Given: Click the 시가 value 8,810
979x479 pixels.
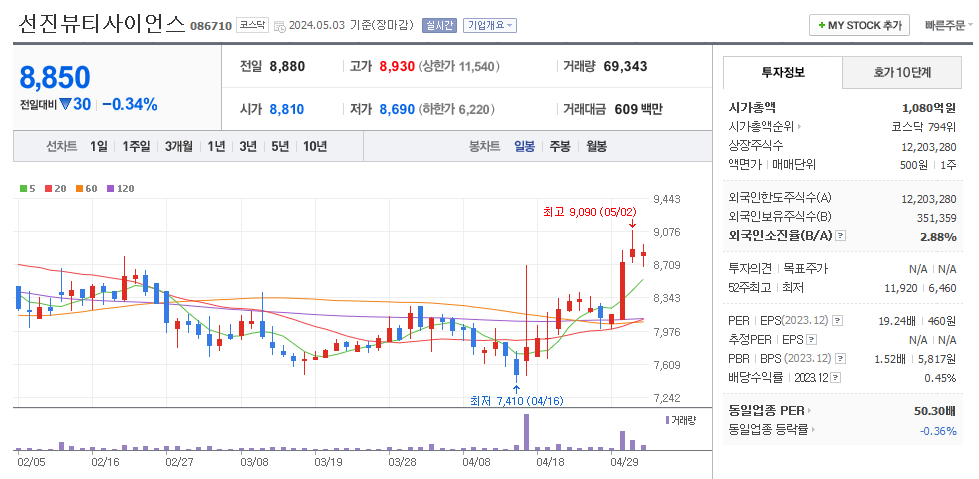Looking at the screenshot, I should pos(287,110).
